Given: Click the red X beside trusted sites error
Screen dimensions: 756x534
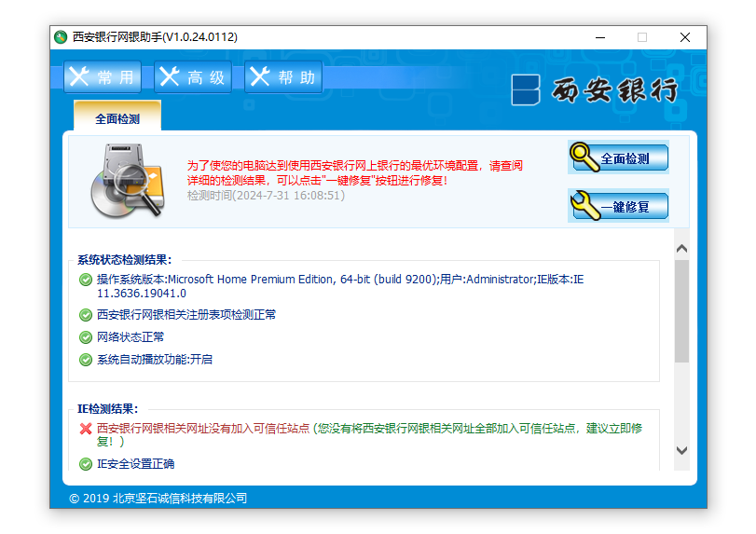Looking at the screenshot, I should pos(86,429).
